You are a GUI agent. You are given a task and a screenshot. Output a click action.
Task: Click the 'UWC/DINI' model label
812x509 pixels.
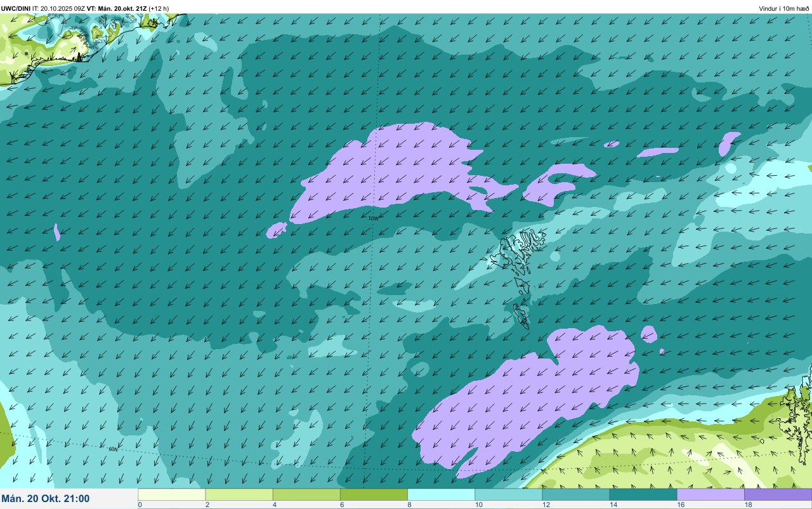[x=16, y=8]
